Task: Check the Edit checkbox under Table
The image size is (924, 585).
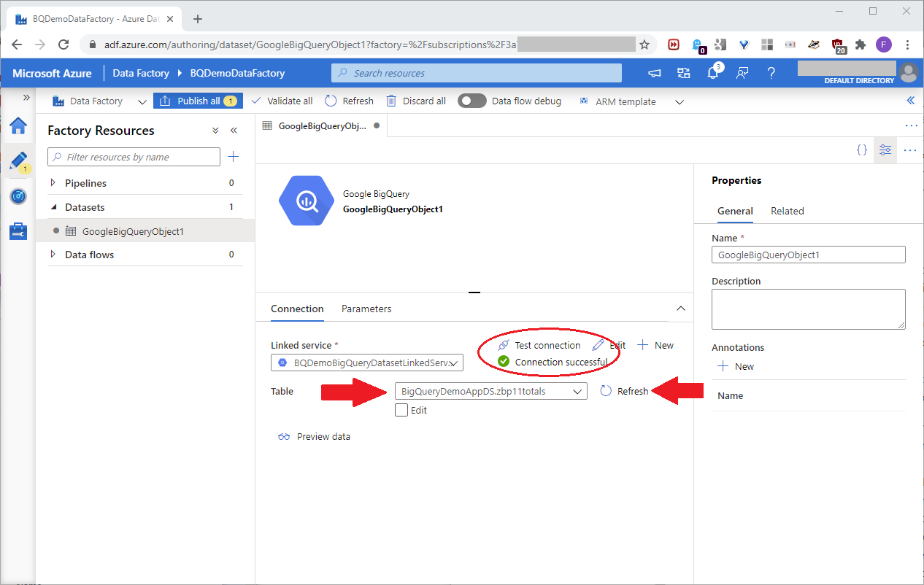Action: pos(401,410)
